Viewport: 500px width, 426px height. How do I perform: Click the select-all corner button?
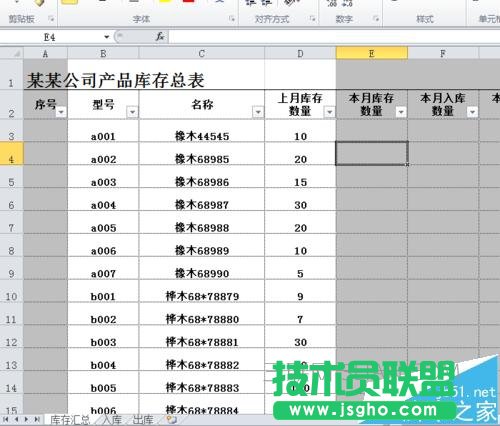(x=12, y=53)
